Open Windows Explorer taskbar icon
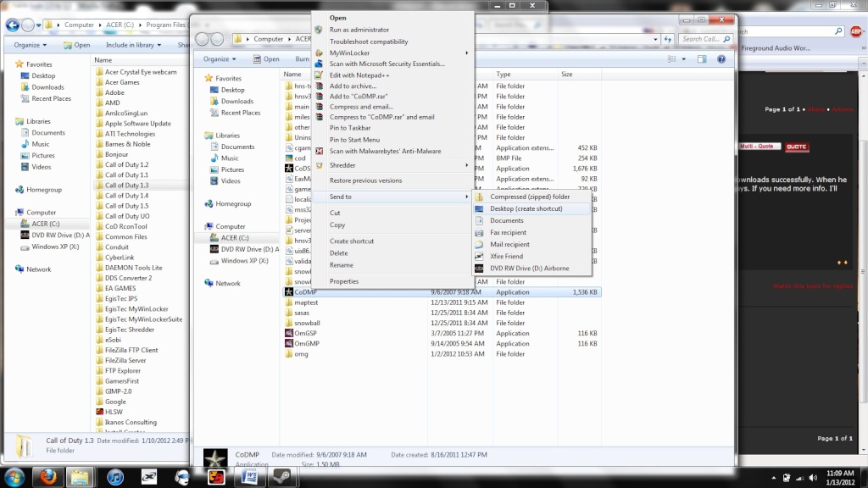Viewport: 868px width, 488px height. pyautogui.click(x=81, y=477)
